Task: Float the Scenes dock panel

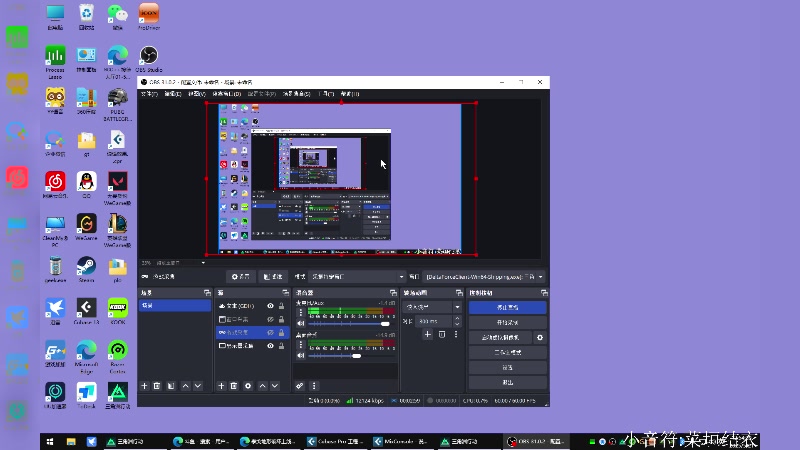Action: 207,293
